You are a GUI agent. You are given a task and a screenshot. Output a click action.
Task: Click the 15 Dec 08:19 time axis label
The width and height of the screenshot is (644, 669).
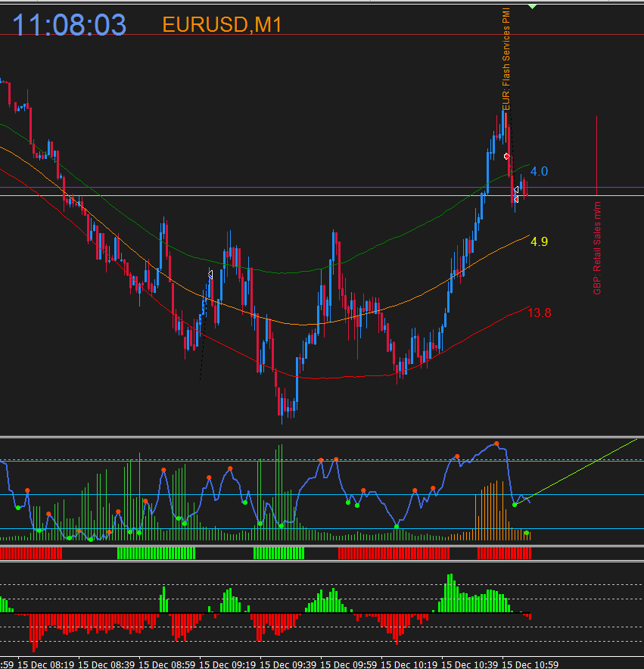tap(45, 664)
